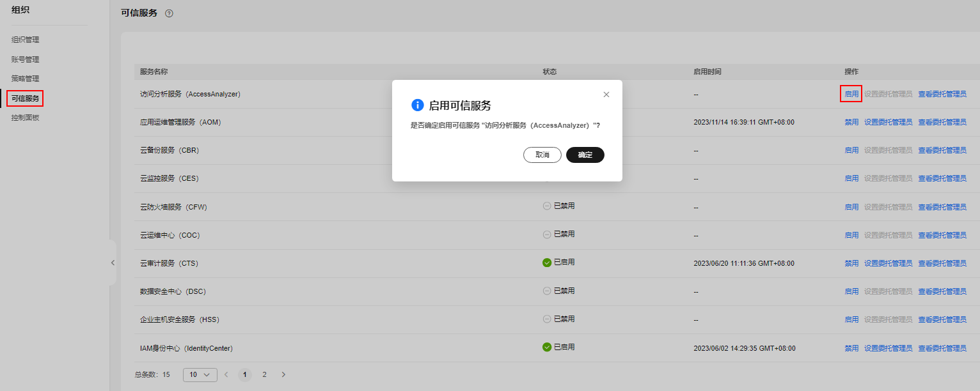Collapse the left sidebar with arrow handle
The image size is (980, 391).
(x=113, y=263)
